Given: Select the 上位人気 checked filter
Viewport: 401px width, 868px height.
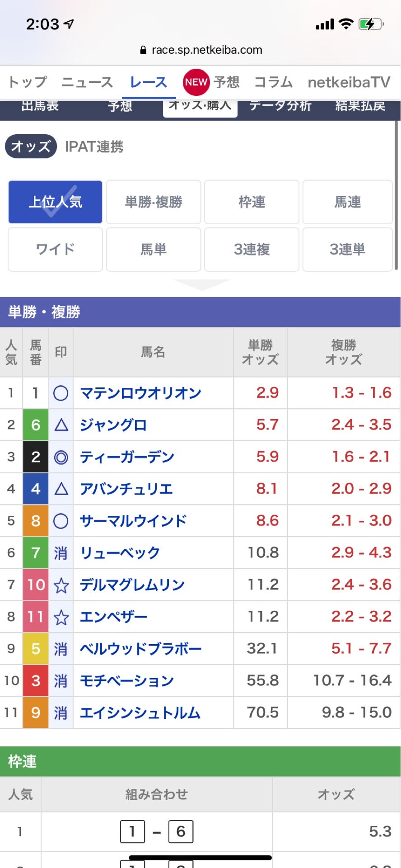Looking at the screenshot, I should 56,202.
